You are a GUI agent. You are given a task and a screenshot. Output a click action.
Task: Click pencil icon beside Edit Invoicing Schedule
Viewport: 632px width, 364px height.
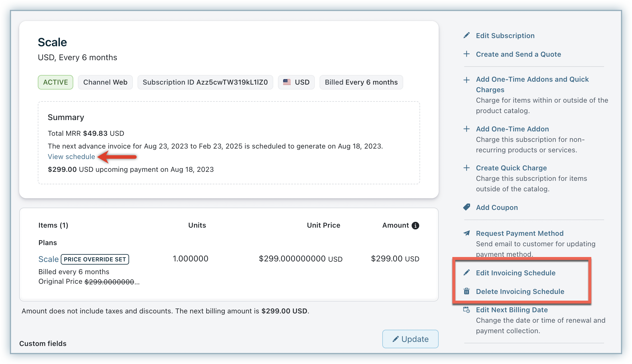[x=467, y=273]
